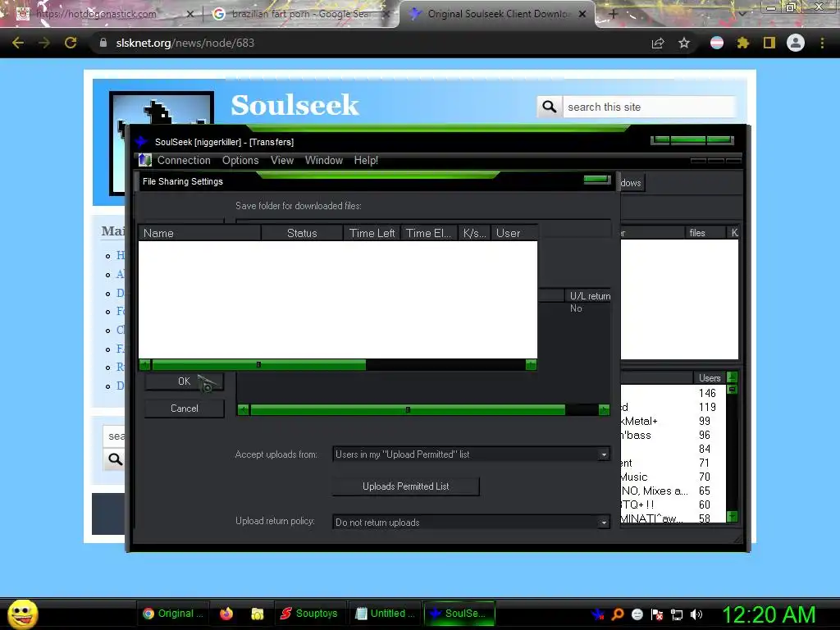
Task: Open the Connection menu
Action: [x=184, y=160]
